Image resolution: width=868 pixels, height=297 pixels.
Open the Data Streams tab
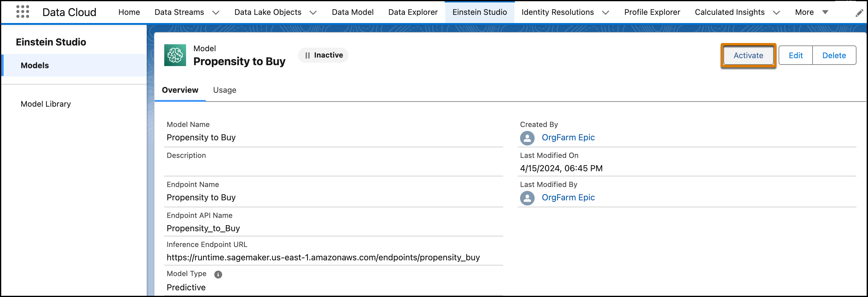pyautogui.click(x=179, y=12)
